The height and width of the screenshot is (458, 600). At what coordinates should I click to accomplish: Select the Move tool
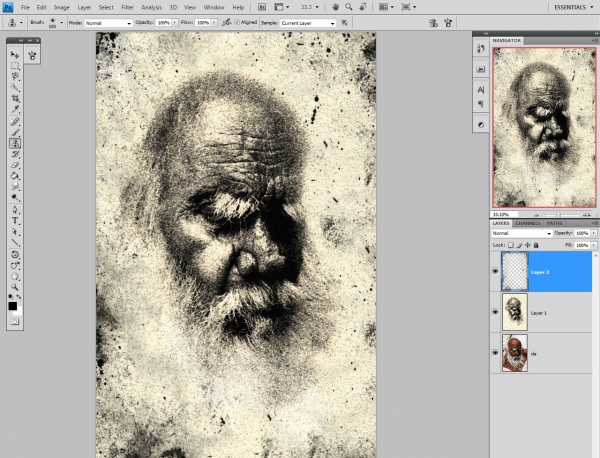[15, 55]
